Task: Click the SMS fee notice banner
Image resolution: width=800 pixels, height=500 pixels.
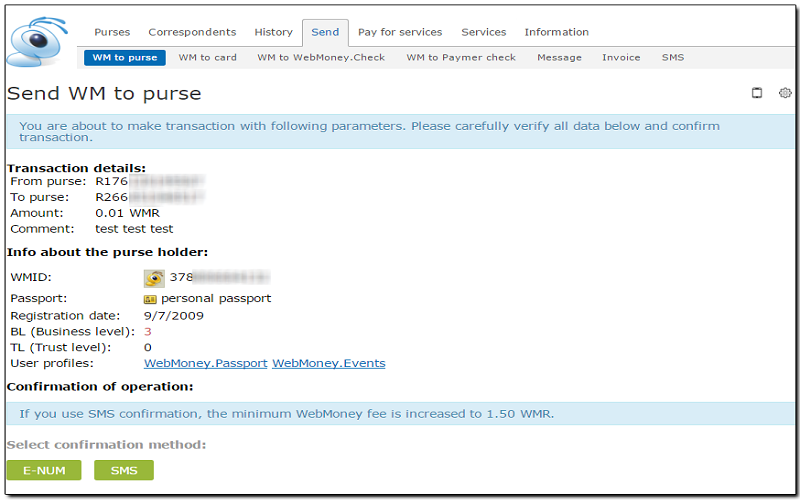Action: (400, 414)
